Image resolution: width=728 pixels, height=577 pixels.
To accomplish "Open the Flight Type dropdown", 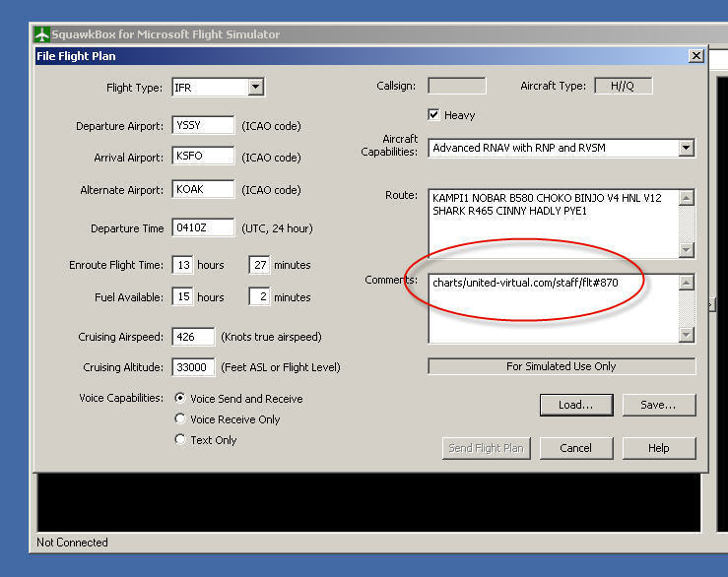I will click(256, 87).
